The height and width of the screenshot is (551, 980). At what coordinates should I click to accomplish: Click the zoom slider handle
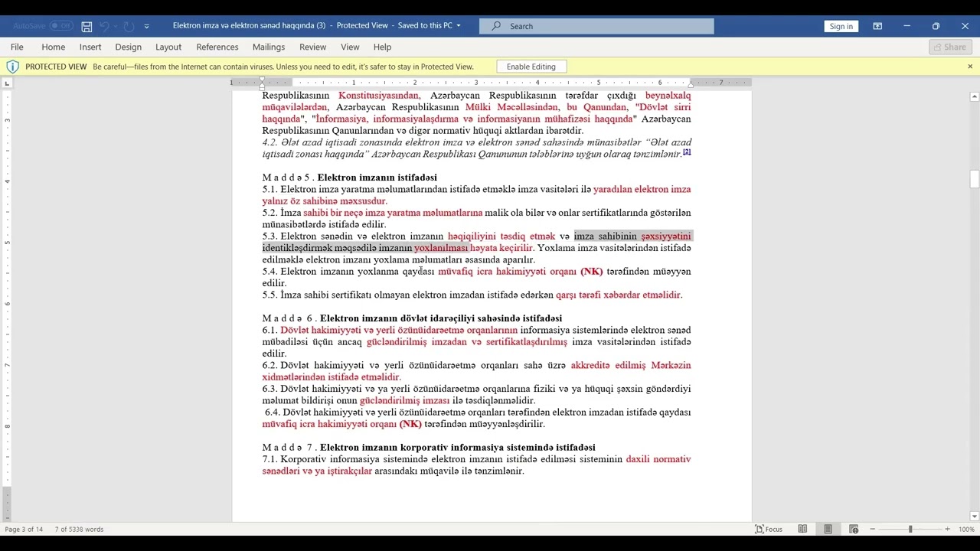tap(910, 529)
